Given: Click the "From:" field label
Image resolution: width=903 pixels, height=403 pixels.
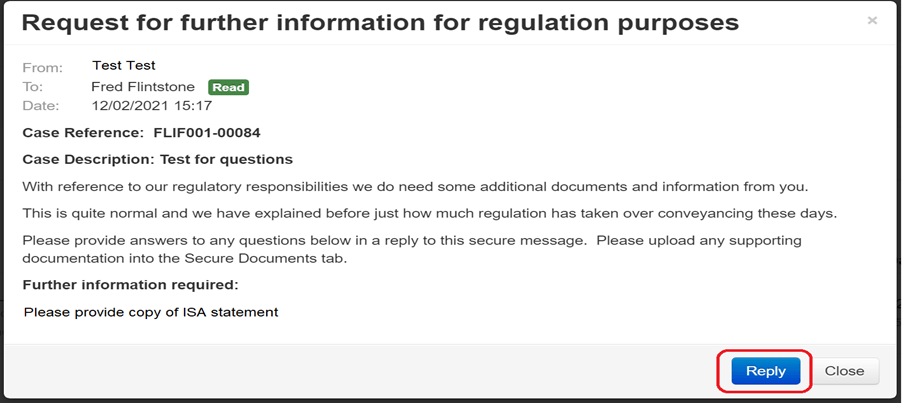Looking at the screenshot, I should point(42,68).
